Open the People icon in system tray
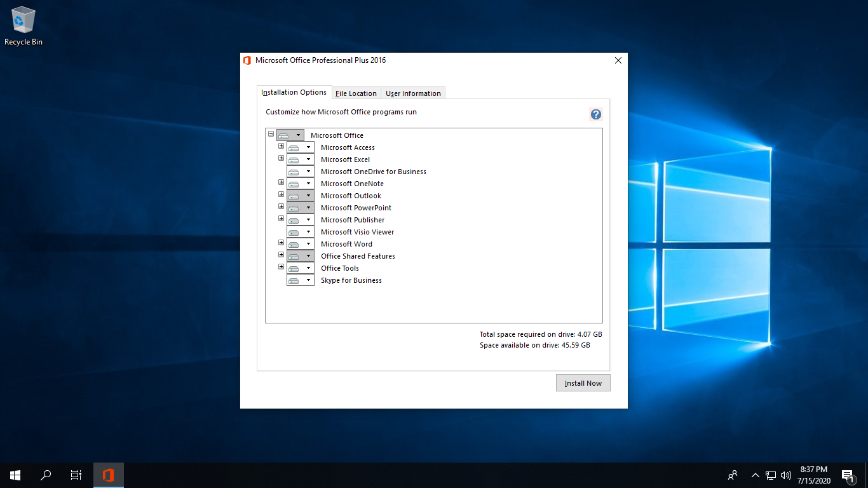Screen dimensions: 868x488 (733, 475)
